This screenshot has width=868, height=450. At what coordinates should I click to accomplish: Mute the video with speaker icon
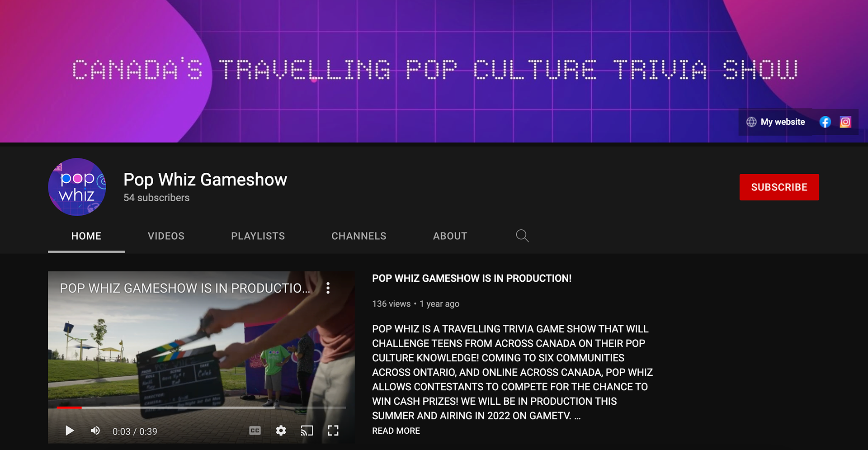pyautogui.click(x=95, y=431)
